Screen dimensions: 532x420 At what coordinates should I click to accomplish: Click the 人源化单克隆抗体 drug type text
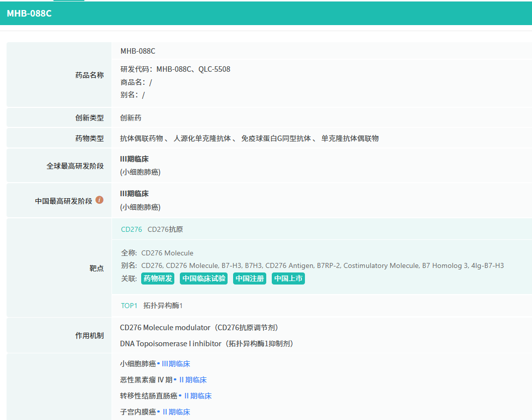tap(202, 138)
